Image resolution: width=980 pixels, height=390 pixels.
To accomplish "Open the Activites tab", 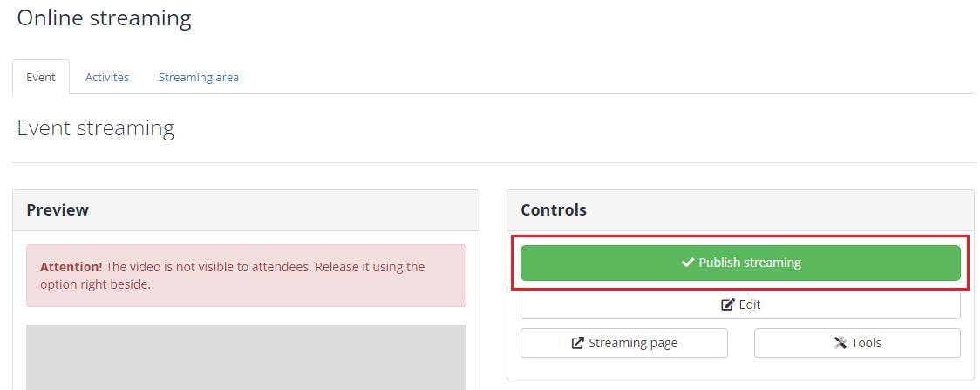I will (107, 77).
